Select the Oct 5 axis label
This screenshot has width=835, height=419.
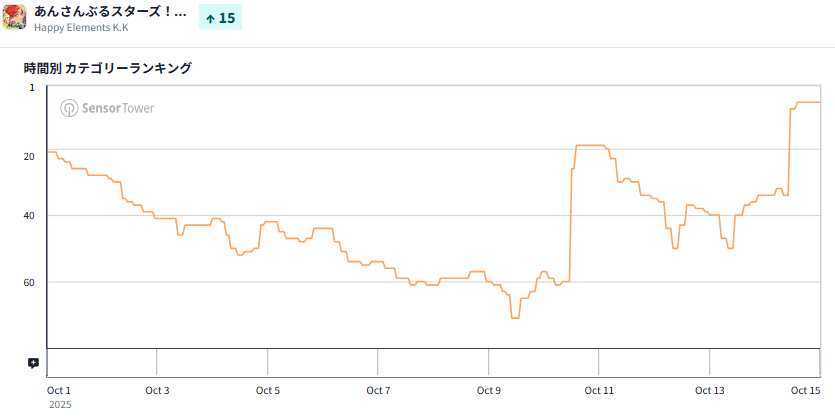(x=267, y=390)
